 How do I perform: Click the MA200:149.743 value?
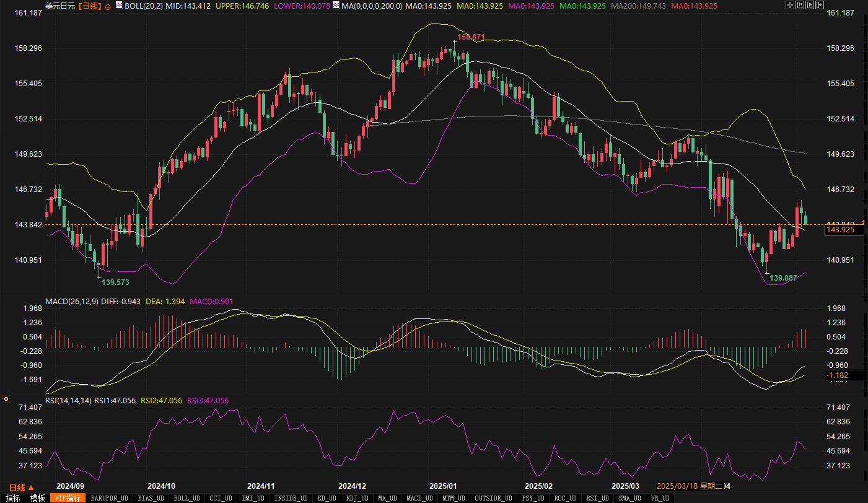638,6
